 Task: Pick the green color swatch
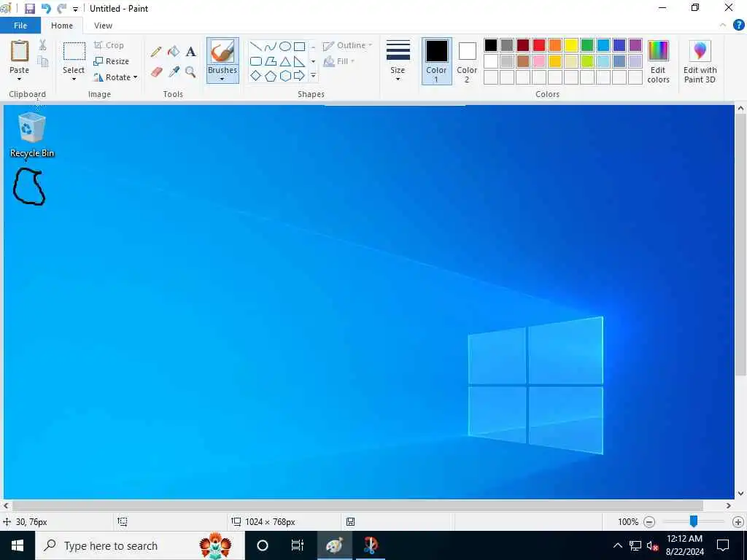(x=587, y=45)
